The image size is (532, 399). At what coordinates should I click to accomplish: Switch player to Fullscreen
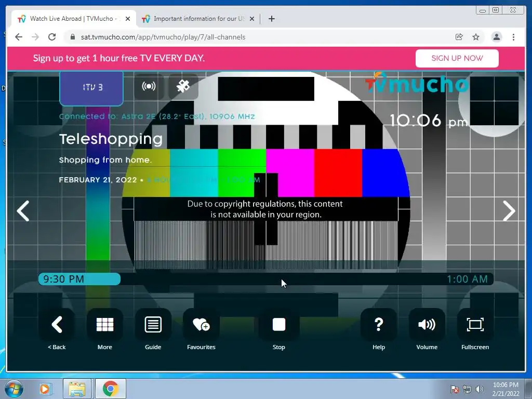pyautogui.click(x=475, y=325)
